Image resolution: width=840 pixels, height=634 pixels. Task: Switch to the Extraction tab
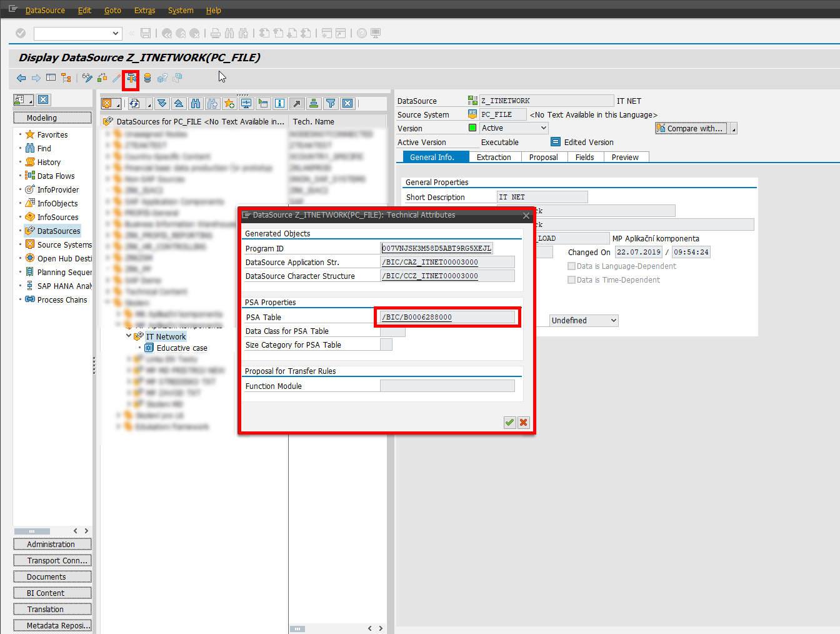494,157
